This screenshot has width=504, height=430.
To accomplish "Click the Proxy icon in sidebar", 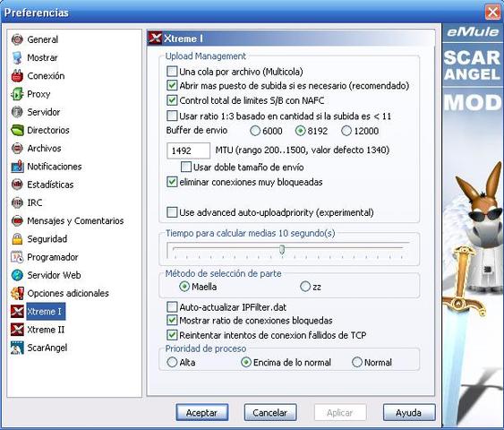I will 17,94.
